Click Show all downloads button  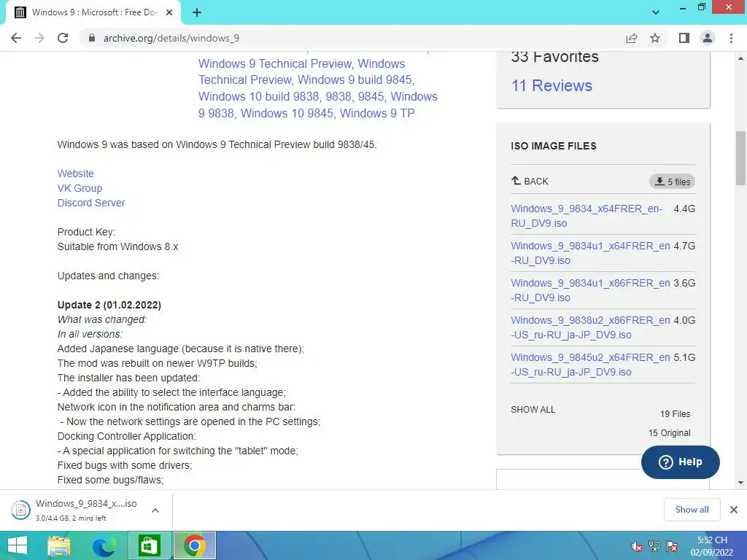(x=692, y=510)
